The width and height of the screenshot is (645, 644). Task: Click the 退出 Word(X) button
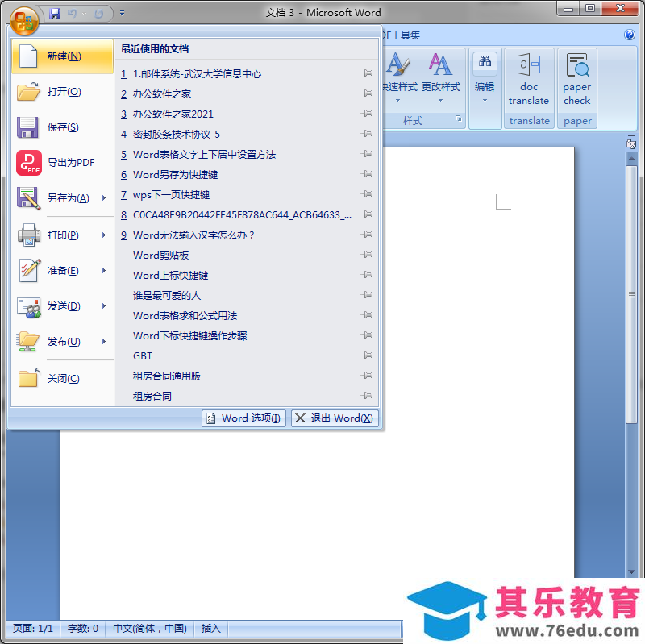point(335,418)
